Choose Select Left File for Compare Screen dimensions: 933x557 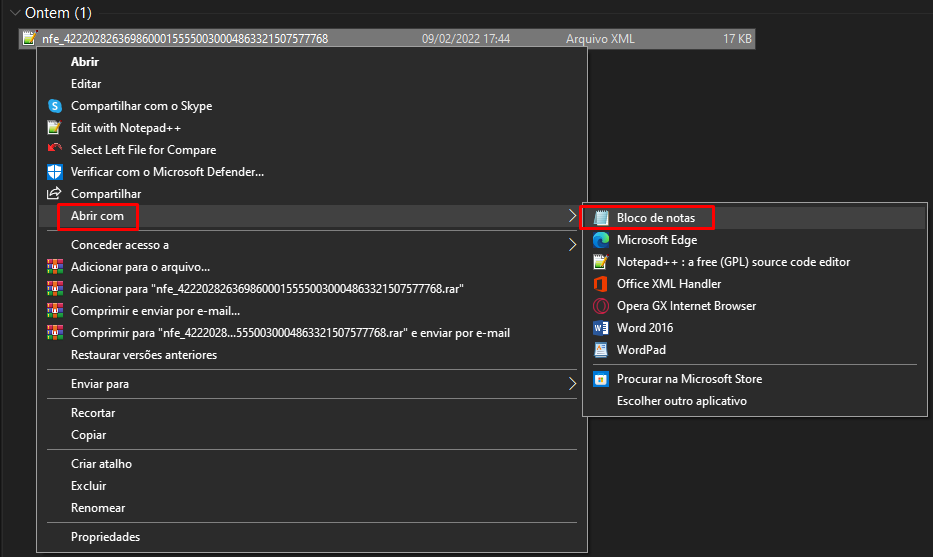143,150
